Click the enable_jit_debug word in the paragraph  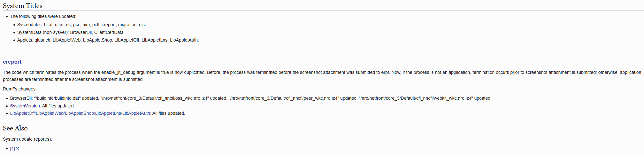[118, 72]
